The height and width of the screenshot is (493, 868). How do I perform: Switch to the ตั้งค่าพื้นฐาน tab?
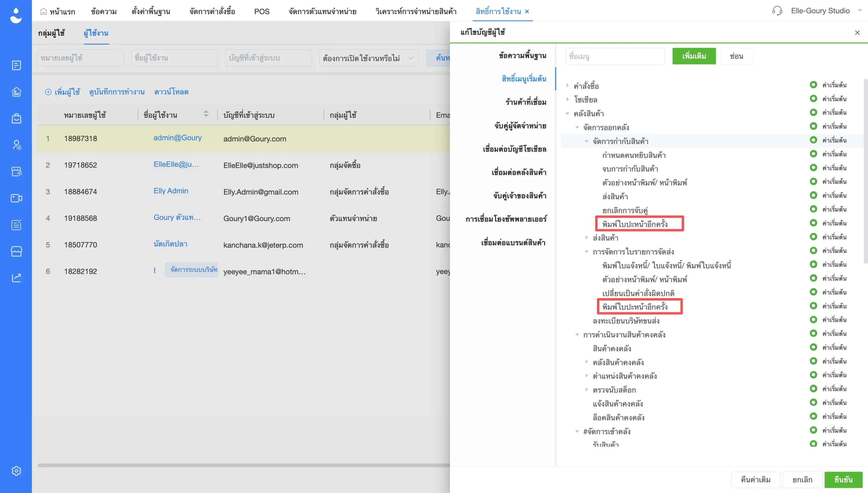(x=151, y=12)
